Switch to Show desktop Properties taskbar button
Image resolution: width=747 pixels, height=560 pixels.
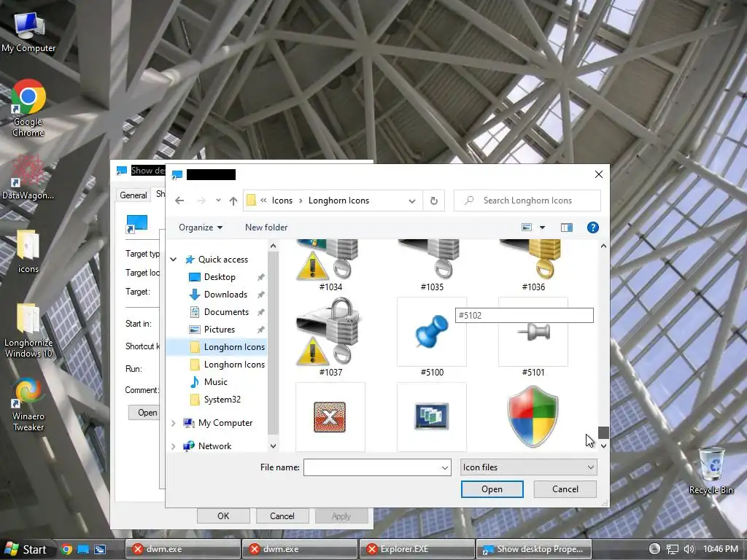tap(534, 549)
